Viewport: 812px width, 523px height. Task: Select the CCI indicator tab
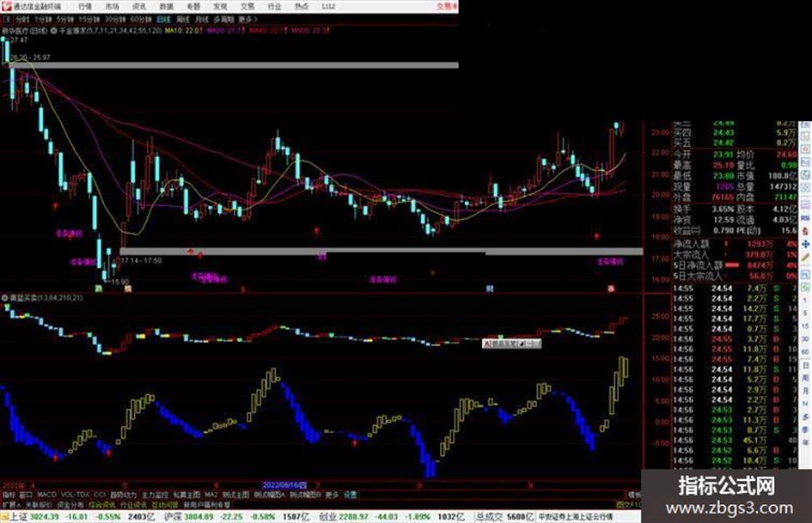click(x=100, y=495)
